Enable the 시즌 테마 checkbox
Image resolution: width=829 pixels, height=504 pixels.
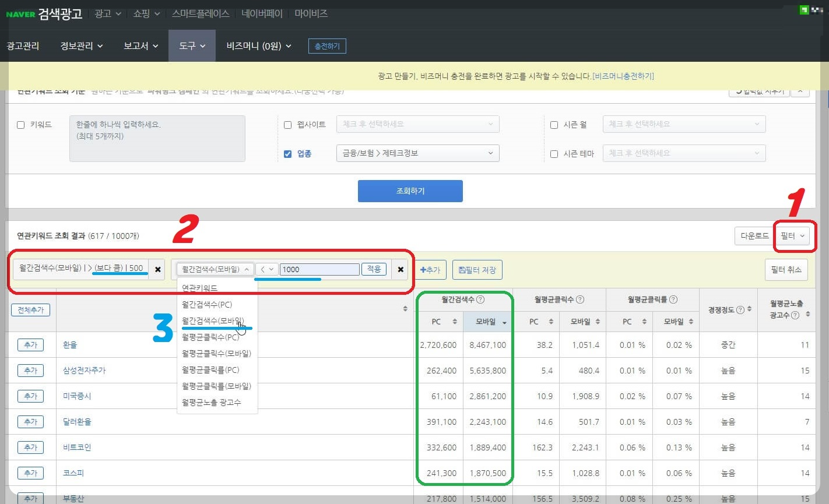point(554,154)
